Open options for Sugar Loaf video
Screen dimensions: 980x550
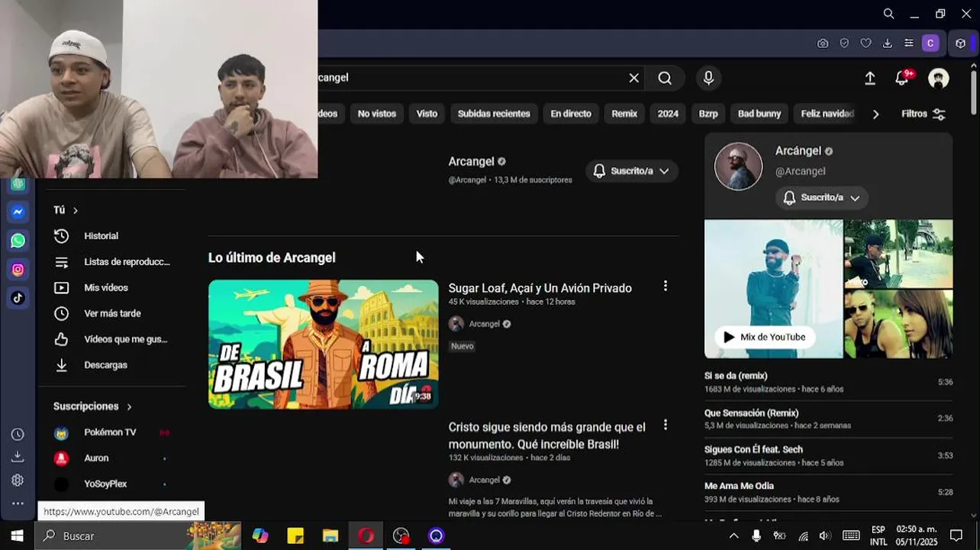point(665,286)
